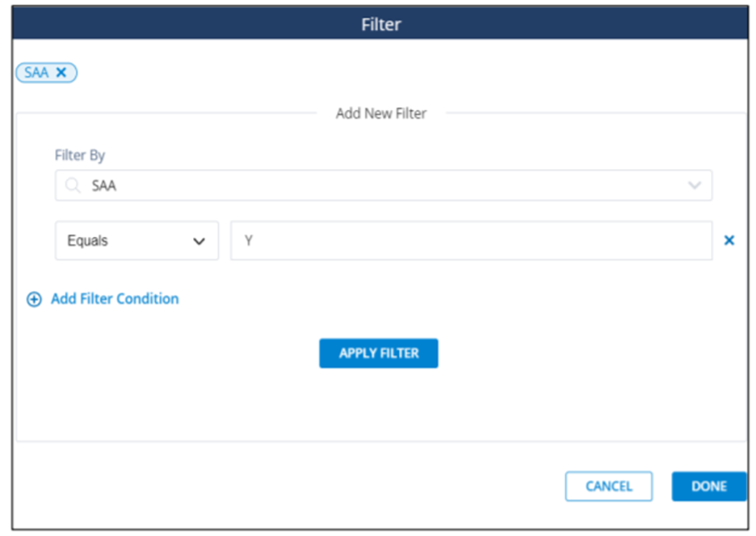Image resolution: width=756 pixels, height=536 pixels.
Task: Click the Filter By chevron arrow
Action: coord(695,185)
